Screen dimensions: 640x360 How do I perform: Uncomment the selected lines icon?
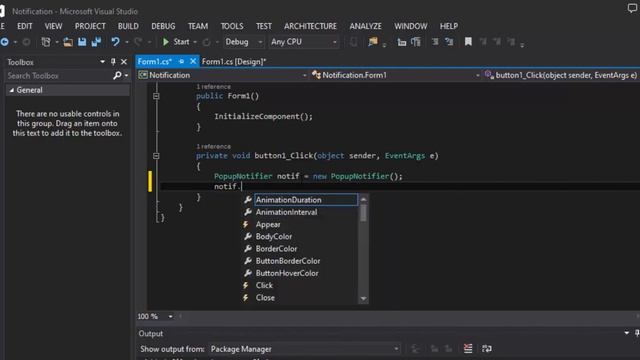(449, 42)
